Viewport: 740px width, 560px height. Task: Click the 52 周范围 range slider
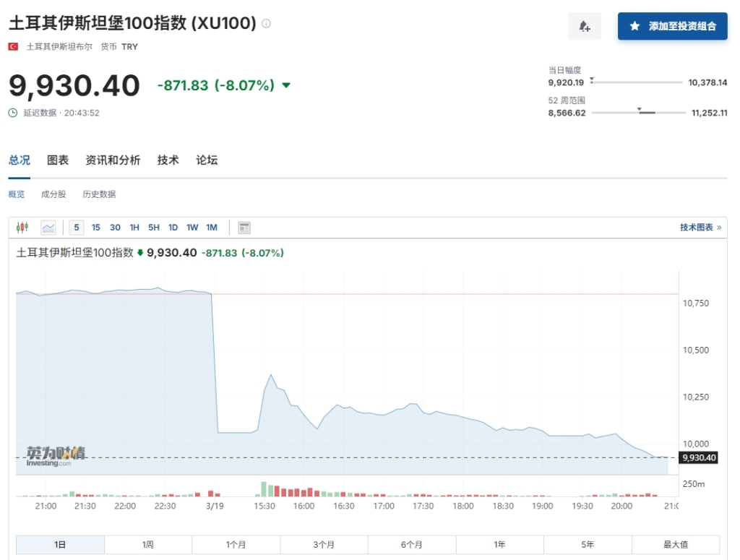pos(639,112)
